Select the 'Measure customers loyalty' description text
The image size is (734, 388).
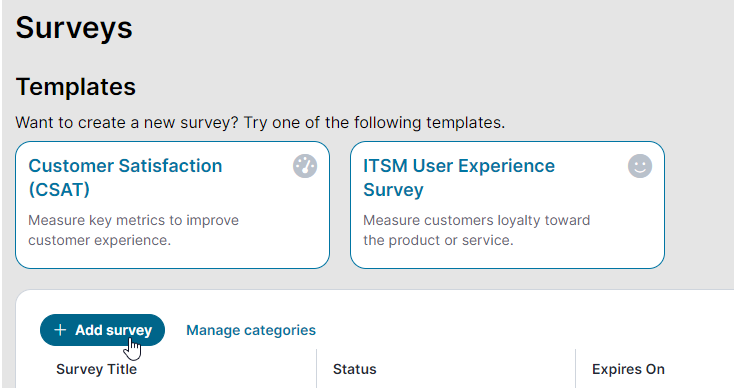pyautogui.click(x=477, y=230)
